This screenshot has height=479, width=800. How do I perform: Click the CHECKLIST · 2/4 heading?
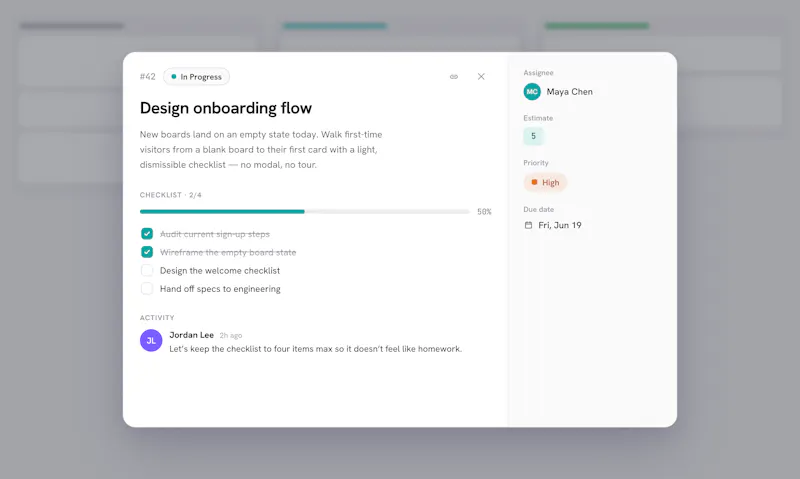pos(170,195)
